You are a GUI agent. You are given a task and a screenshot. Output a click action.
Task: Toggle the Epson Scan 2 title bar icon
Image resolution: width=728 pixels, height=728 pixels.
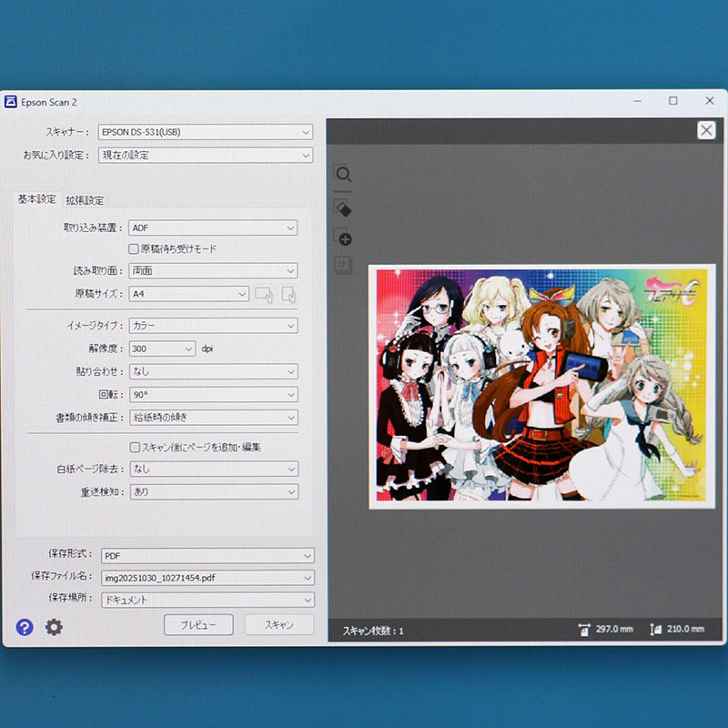click(x=10, y=102)
